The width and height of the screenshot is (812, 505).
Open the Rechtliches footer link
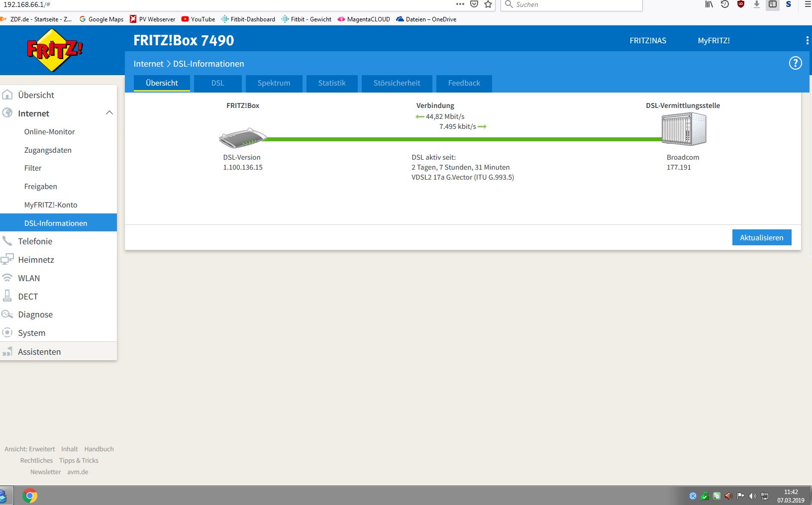click(36, 460)
